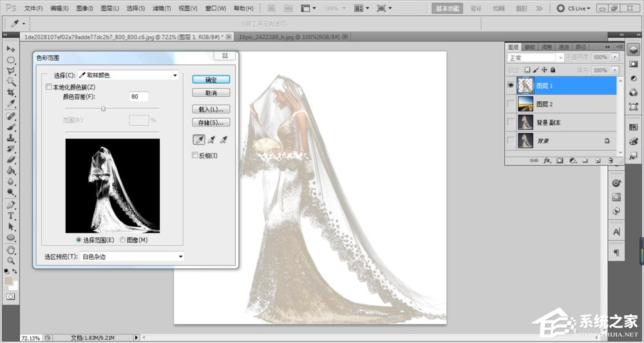Screen dimensions: 644x343
Task: Click the 载入 button
Action: click(211, 109)
